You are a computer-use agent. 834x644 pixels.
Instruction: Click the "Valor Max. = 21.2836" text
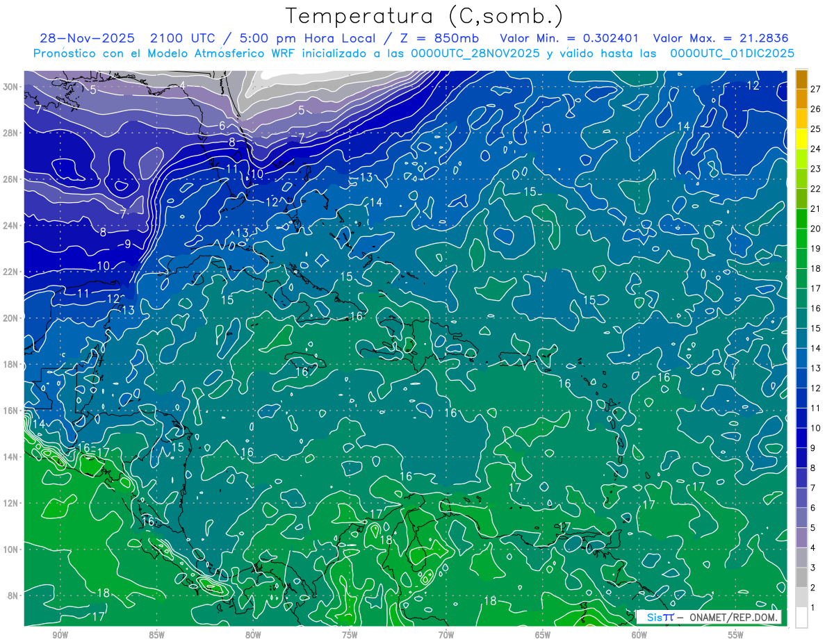point(721,39)
